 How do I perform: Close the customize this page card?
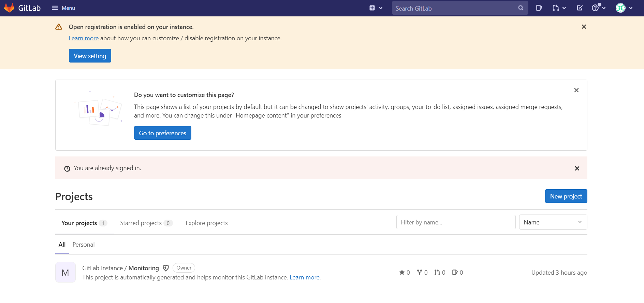(x=576, y=90)
